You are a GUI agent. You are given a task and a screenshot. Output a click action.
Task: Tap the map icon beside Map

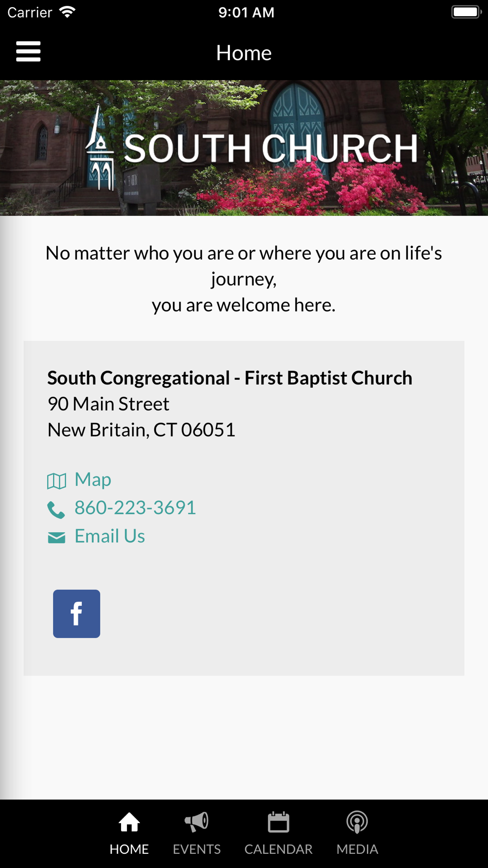click(57, 481)
